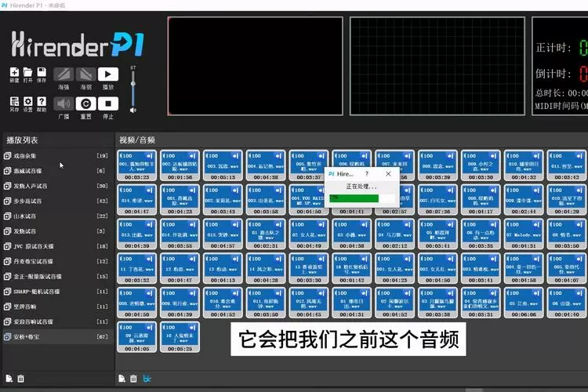Click the playlist icon beside the JVC list
The image size is (588, 392).
(7, 246)
